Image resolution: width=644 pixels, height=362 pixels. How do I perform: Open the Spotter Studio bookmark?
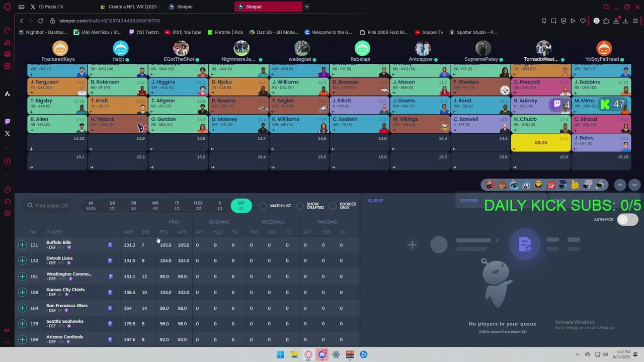click(473, 32)
